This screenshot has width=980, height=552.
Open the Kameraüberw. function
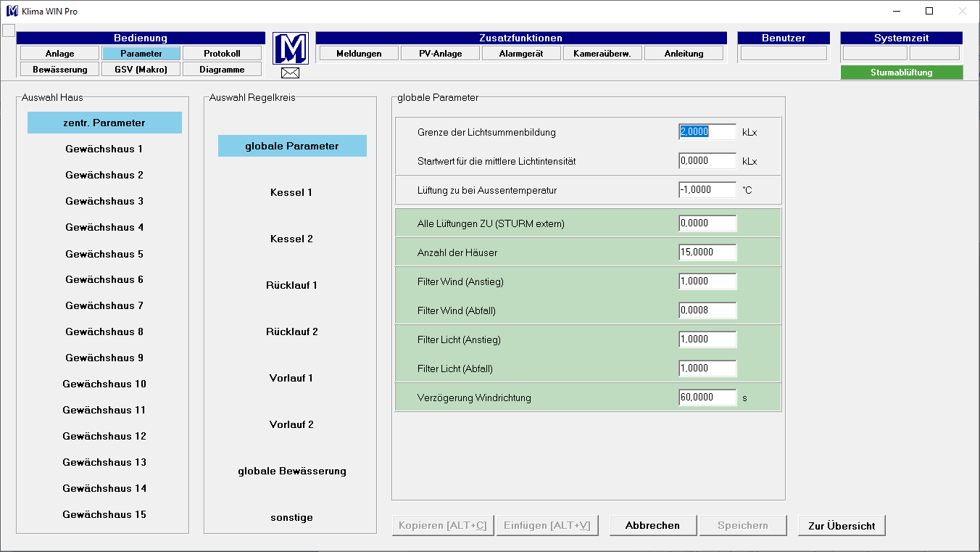pyautogui.click(x=602, y=52)
